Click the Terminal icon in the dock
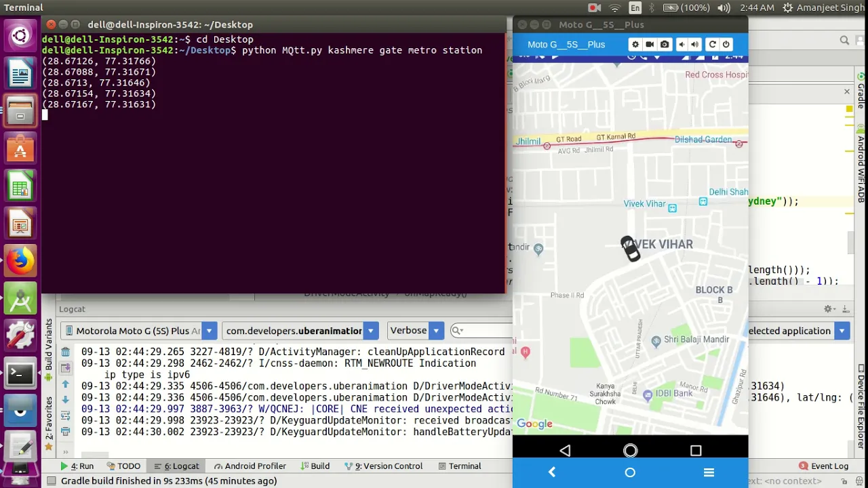This screenshot has height=488, width=868. (20, 374)
